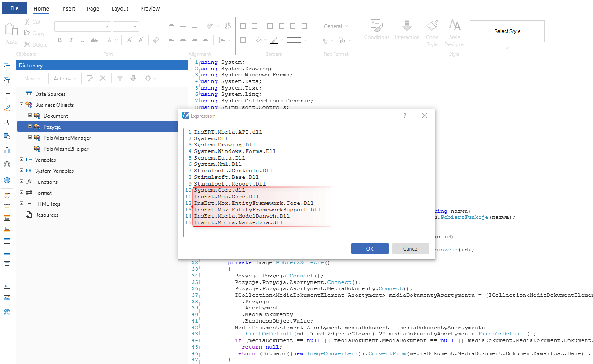Open the Style Designer tool
Screen dimensions: 593x364
[455, 26]
